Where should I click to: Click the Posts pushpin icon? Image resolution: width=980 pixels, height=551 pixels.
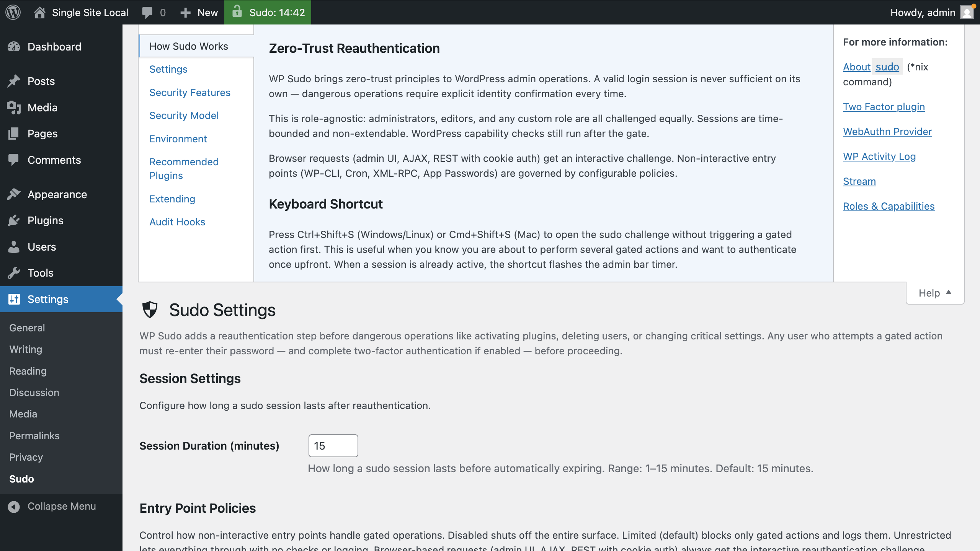(14, 81)
